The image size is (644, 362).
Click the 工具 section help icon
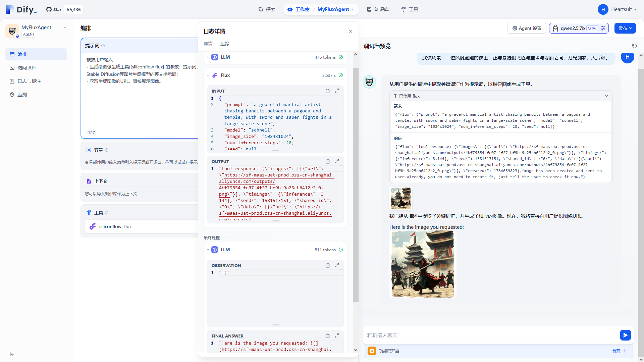[107, 213]
